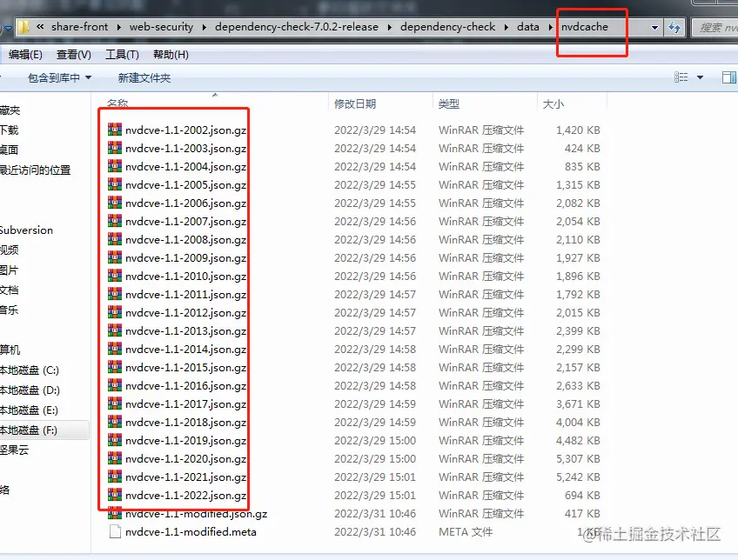The image size is (738, 560).
Task: Navigate to dependency-check-7.0.2-release in address bar
Action: [x=297, y=27]
